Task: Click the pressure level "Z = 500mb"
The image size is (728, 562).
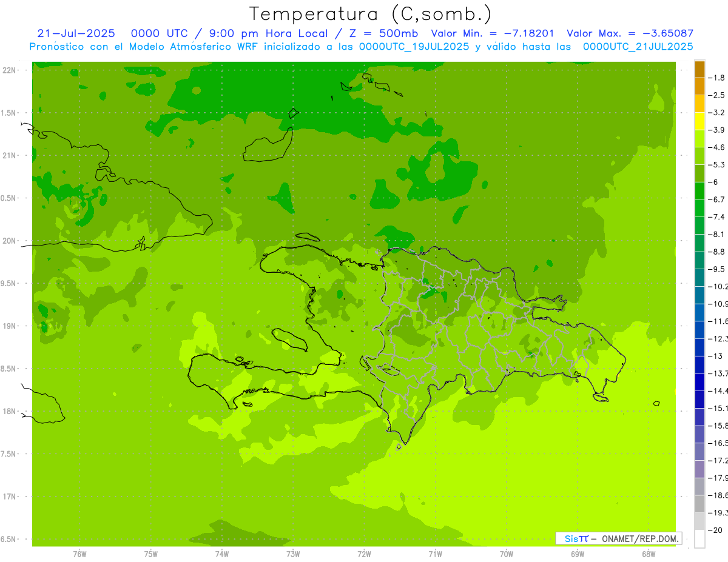Action: [x=382, y=33]
